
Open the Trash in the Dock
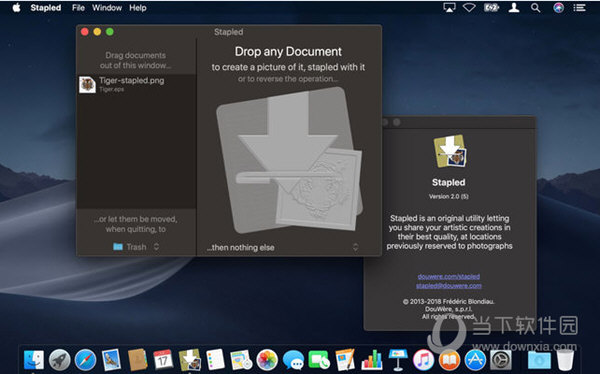tap(565, 360)
